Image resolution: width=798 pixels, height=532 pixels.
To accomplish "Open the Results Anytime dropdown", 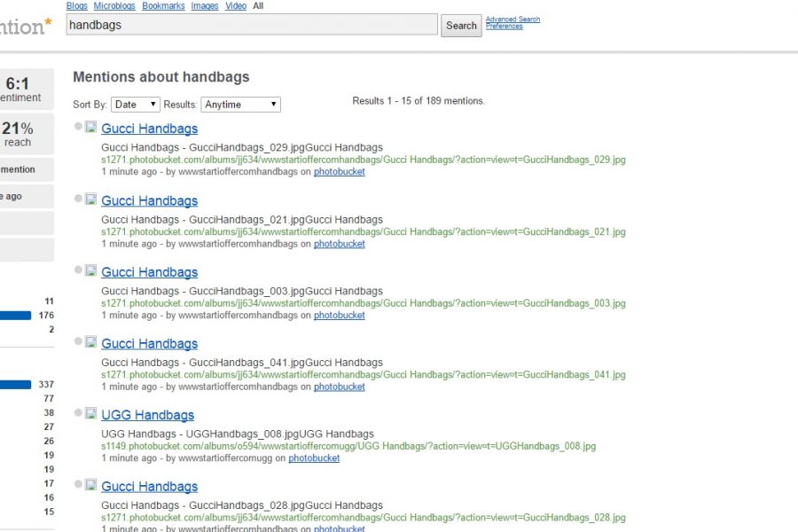I will tap(240, 105).
